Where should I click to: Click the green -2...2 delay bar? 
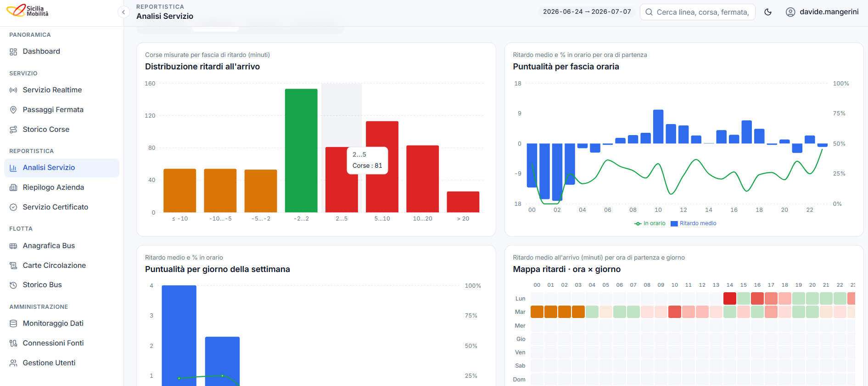pyautogui.click(x=301, y=151)
